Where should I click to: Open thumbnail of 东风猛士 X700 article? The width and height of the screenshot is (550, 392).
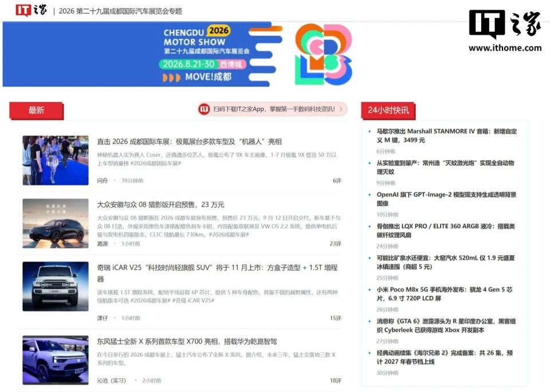[56, 360]
